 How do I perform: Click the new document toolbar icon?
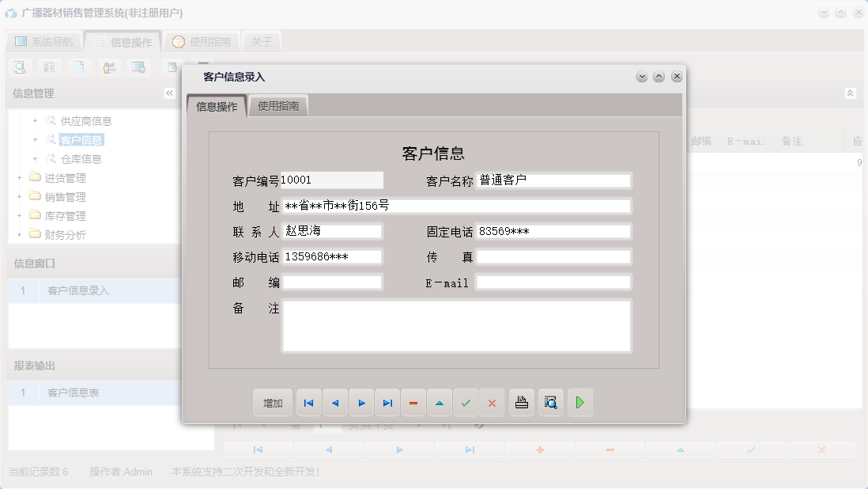pyautogui.click(x=80, y=67)
